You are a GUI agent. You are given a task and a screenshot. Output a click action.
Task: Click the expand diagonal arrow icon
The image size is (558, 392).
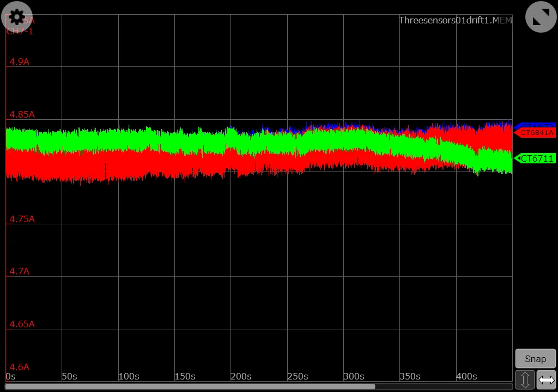(541, 17)
